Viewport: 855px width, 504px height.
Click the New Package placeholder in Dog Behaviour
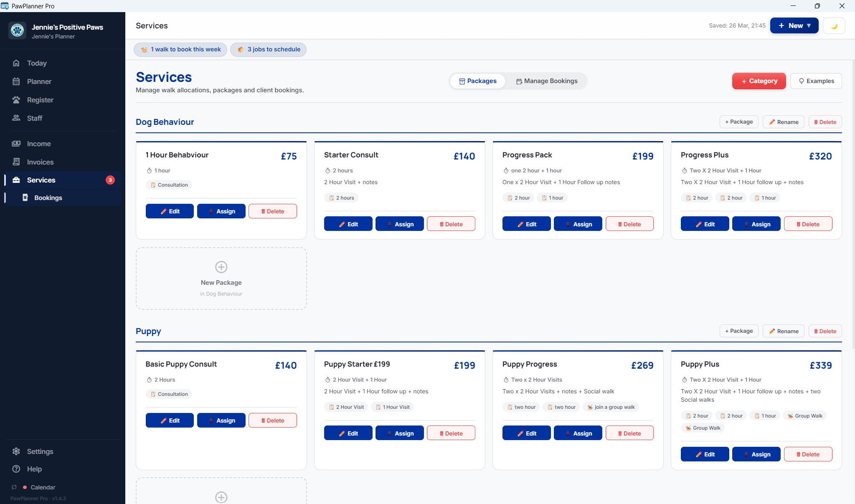tap(221, 279)
